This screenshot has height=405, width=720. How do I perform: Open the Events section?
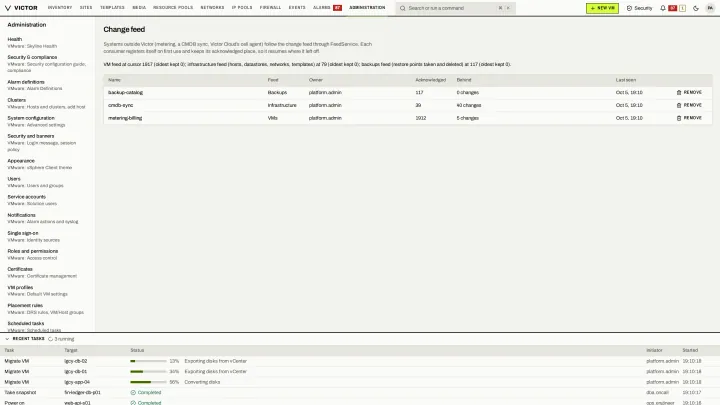click(297, 8)
